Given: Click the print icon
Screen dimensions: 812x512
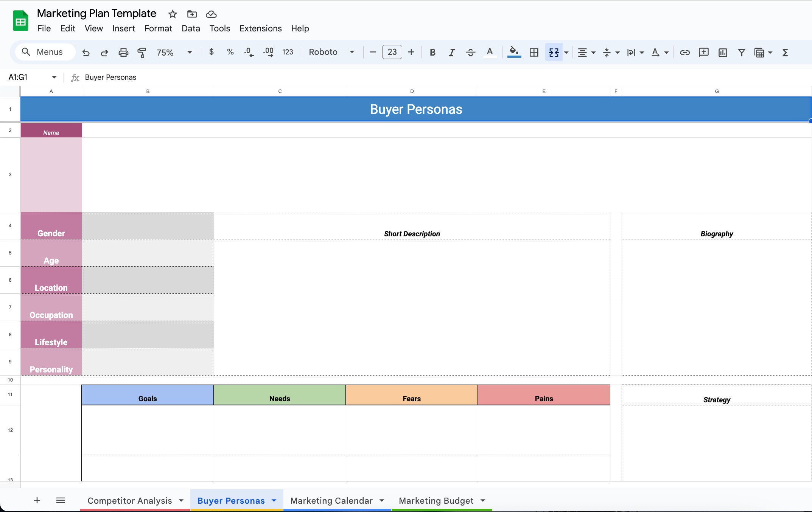Looking at the screenshot, I should 123,52.
